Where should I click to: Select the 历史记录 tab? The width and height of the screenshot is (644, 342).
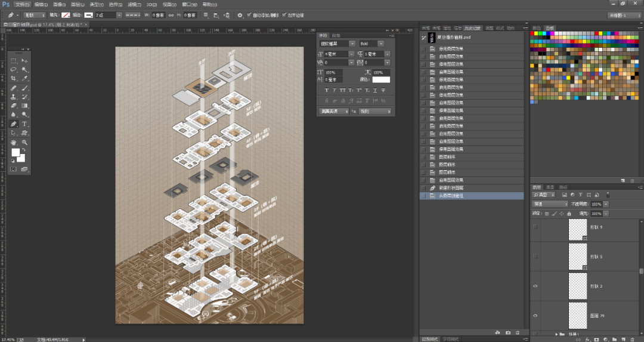click(472, 29)
